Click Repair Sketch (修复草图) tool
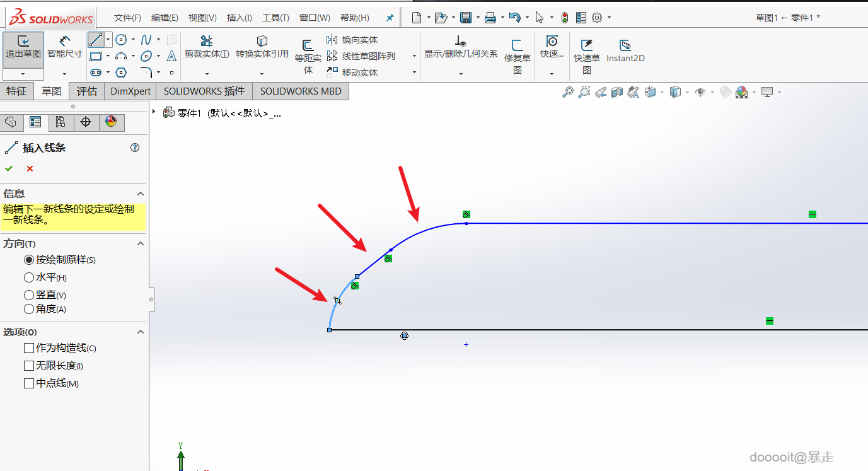Viewport: 868px width, 471px height. pyautogui.click(x=518, y=57)
